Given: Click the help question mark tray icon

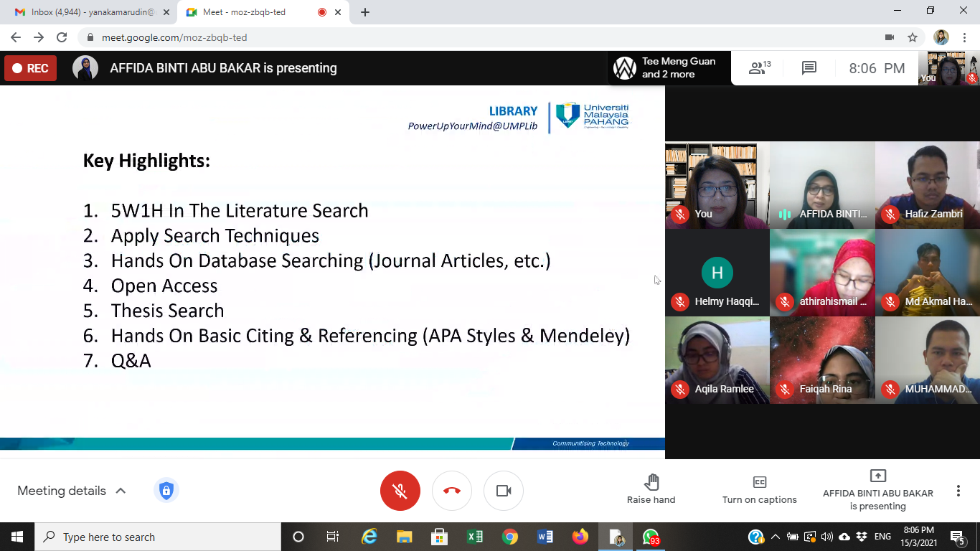Looking at the screenshot, I should click(x=756, y=537).
